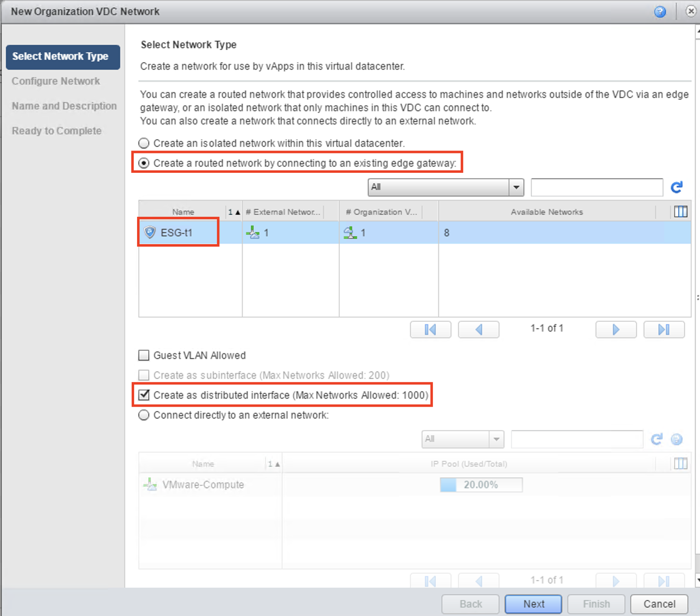Expand the All filter dropdown for gateways
The width and height of the screenshot is (700, 616).
[x=516, y=187]
